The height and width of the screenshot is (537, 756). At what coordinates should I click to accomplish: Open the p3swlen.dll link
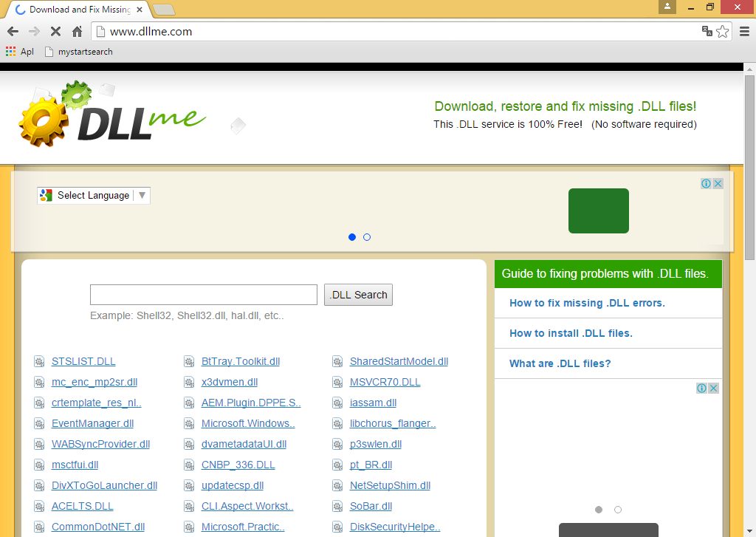(x=376, y=445)
